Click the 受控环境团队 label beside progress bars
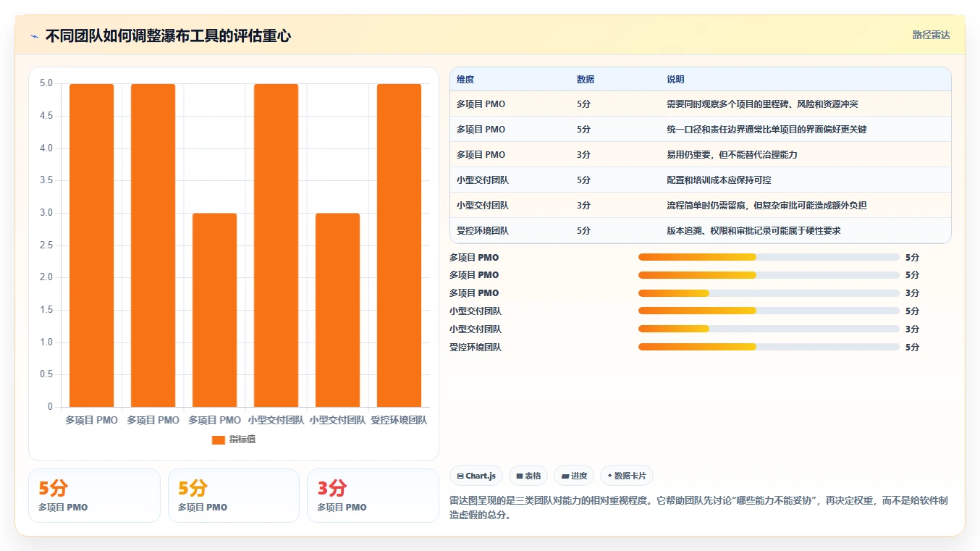Screen dimensions: 980x551 point(476,348)
